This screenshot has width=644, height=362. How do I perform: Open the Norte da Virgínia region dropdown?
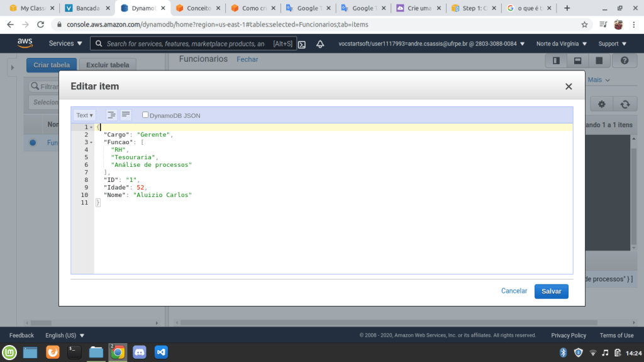tap(561, 44)
